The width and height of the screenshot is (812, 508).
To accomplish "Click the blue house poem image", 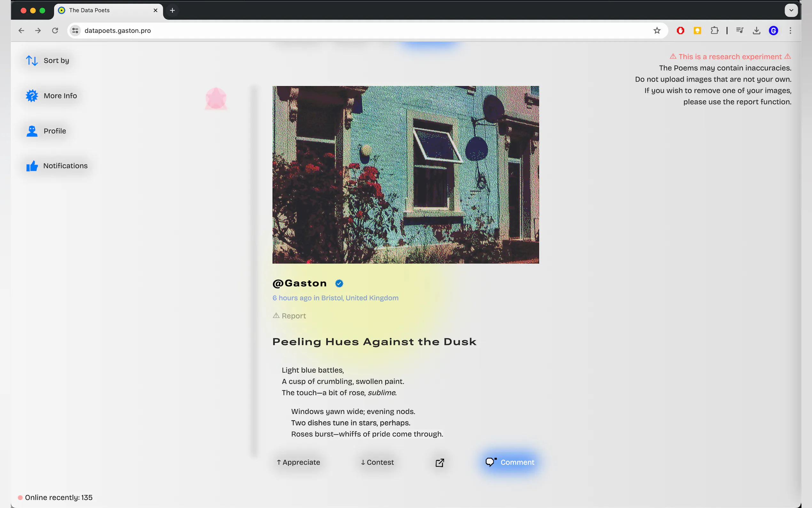I will (x=405, y=175).
